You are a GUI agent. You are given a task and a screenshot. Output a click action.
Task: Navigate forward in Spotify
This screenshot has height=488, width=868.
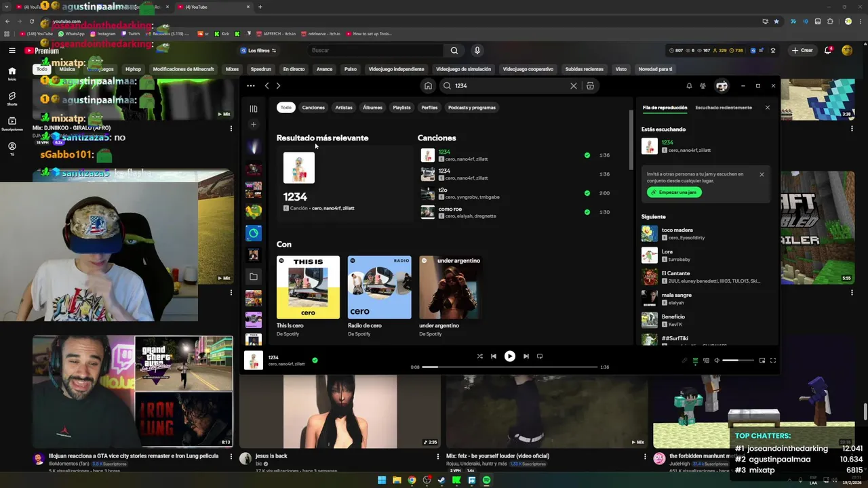pyautogui.click(x=278, y=86)
